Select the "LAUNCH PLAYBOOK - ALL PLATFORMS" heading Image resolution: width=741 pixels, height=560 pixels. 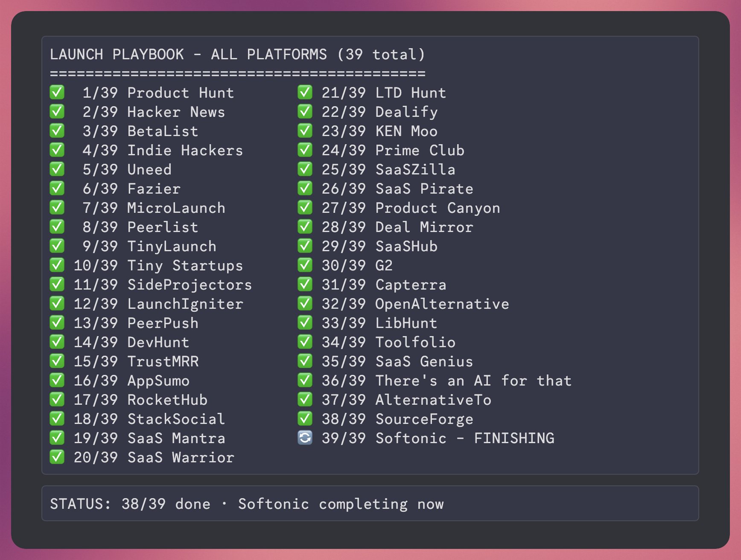coord(189,55)
